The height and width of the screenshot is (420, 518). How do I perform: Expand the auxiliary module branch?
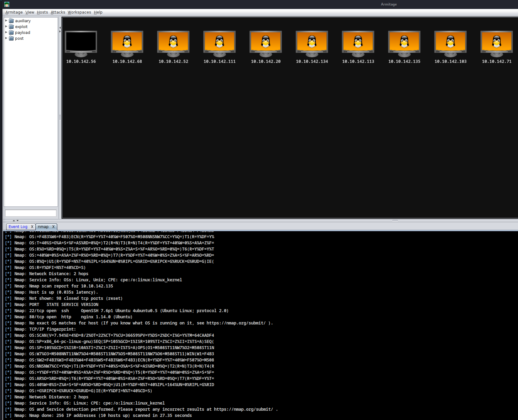coord(6,21)
